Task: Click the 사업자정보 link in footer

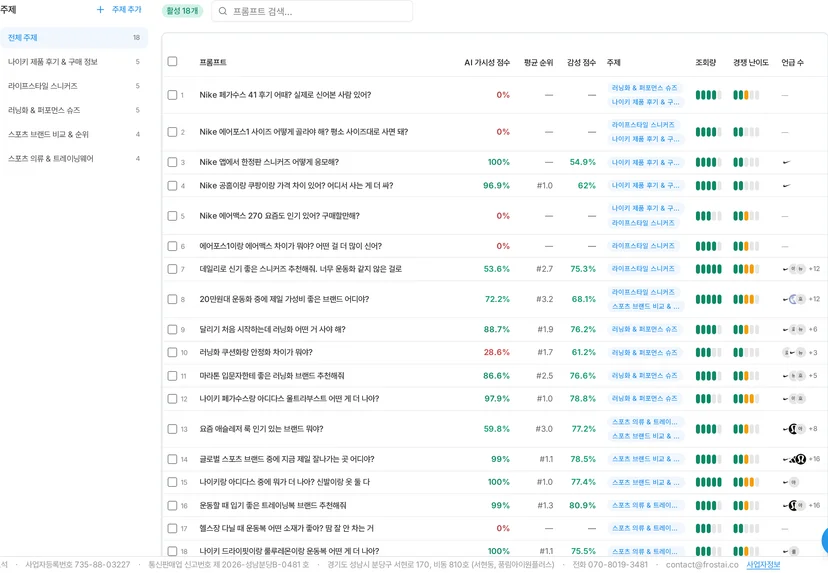Action: [x=763, y=565]
